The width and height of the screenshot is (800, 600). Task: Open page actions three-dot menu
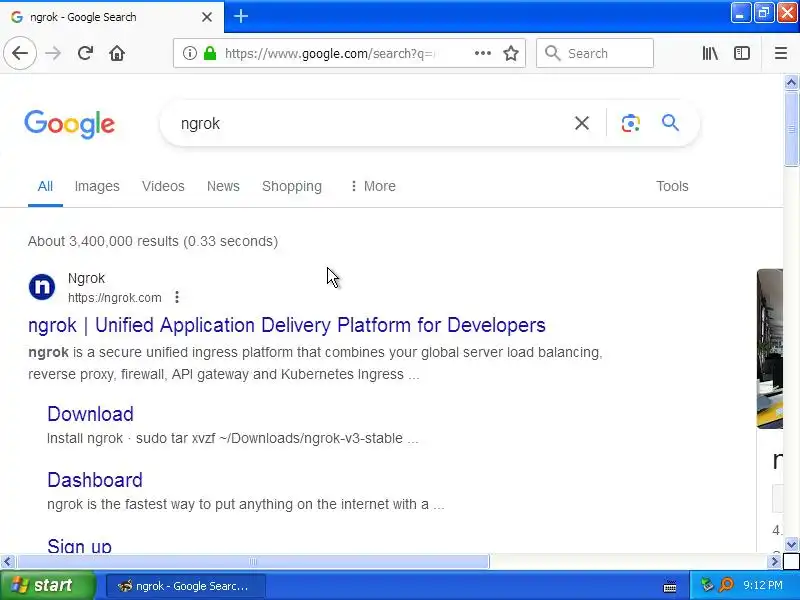click(483, 53)
